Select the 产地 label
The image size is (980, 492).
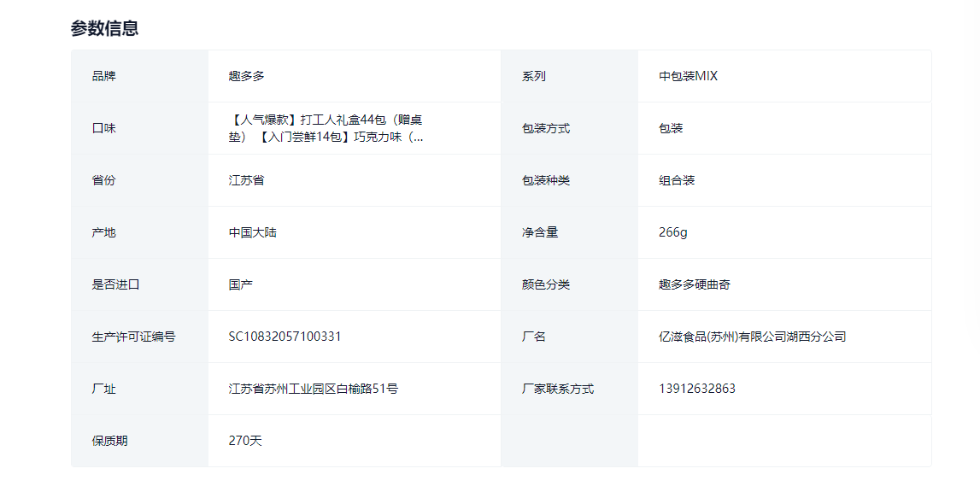pos(103,232)
